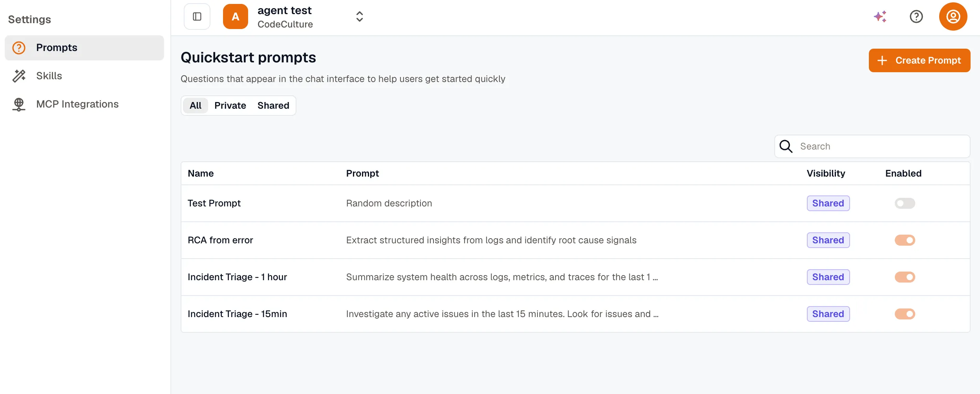Click the Create Prompt button
The height and width of the screenshot is (394, 980).
919,60
